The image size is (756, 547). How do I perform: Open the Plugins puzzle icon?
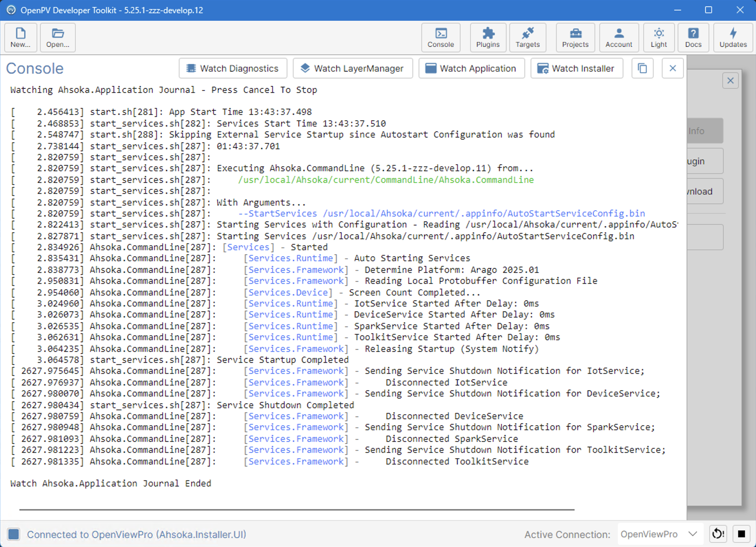coord(488,38)
